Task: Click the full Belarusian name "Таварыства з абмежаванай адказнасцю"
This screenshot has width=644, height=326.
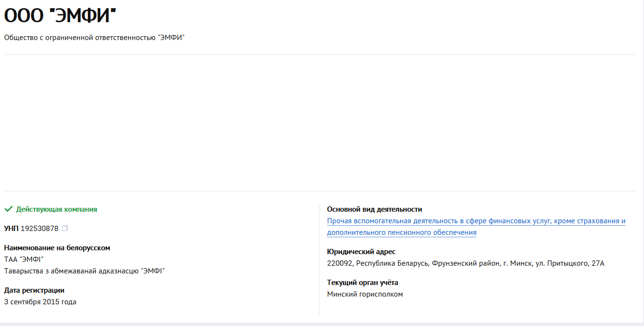Action: pyautogui.click(x=84, y=271)
